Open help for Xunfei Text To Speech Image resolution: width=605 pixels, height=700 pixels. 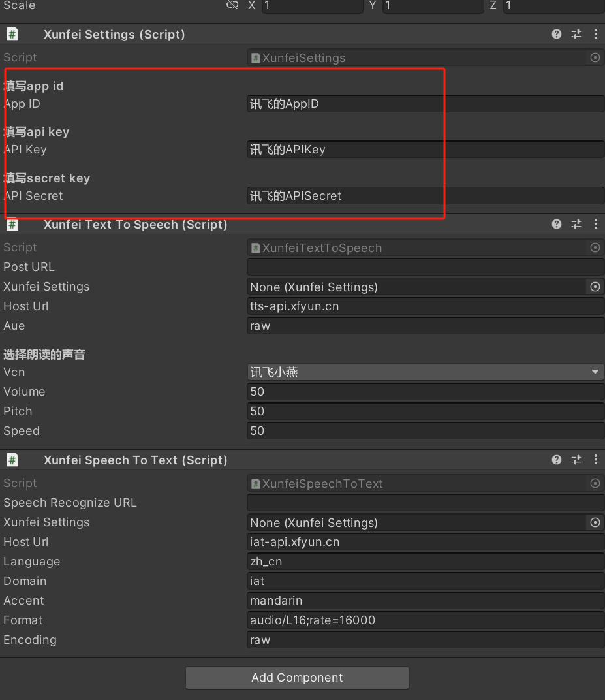(x=556, y=224)
